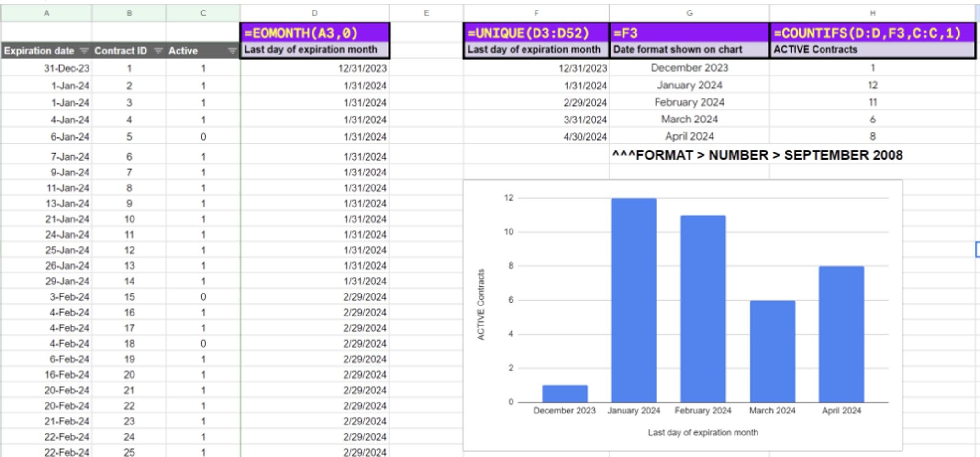Open the Expiration date filter icon
The height and width of the screenshot is (457, 980).
84,51
